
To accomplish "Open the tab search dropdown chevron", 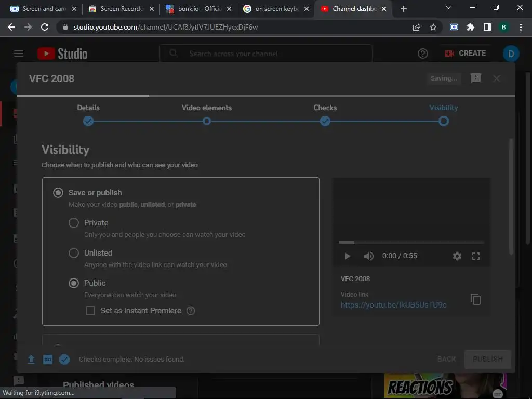I will point(448,7).
